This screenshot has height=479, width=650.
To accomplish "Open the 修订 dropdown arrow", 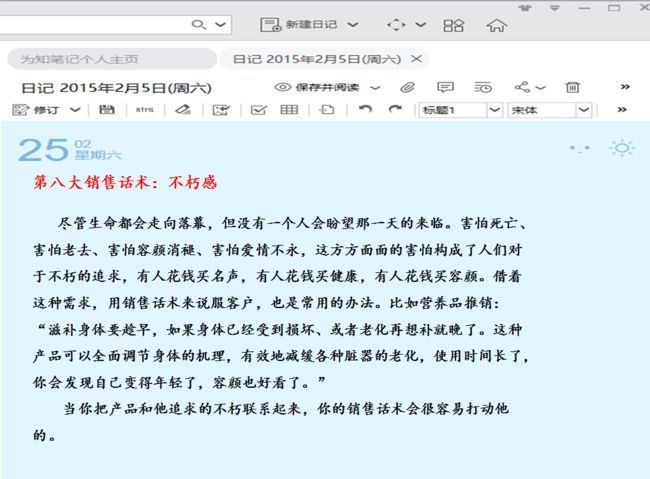I will coord(75,110).
